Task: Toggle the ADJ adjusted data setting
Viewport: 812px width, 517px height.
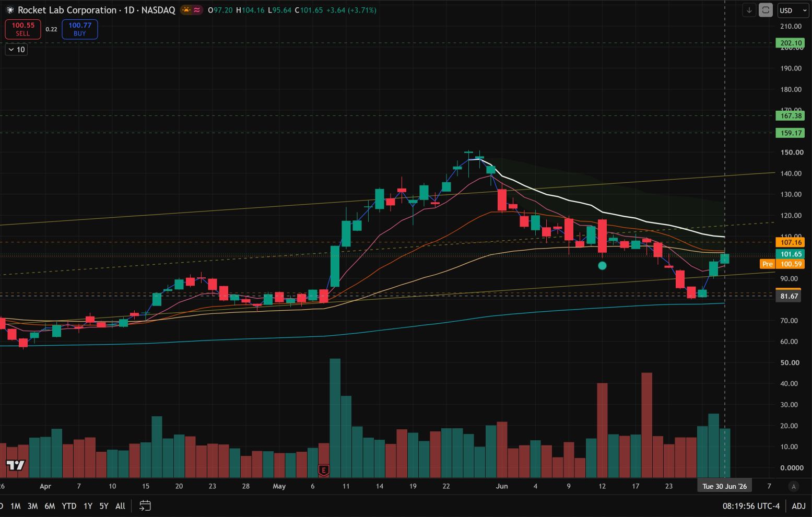Action: pos(798,506)
